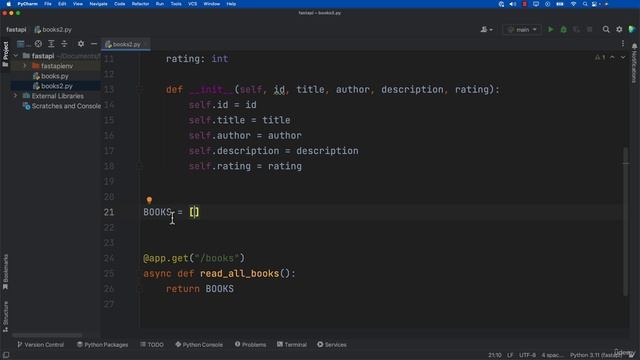Click the Project panel horizontal scrollbar
Screen dimensions: 640x360
coord(47,335)
